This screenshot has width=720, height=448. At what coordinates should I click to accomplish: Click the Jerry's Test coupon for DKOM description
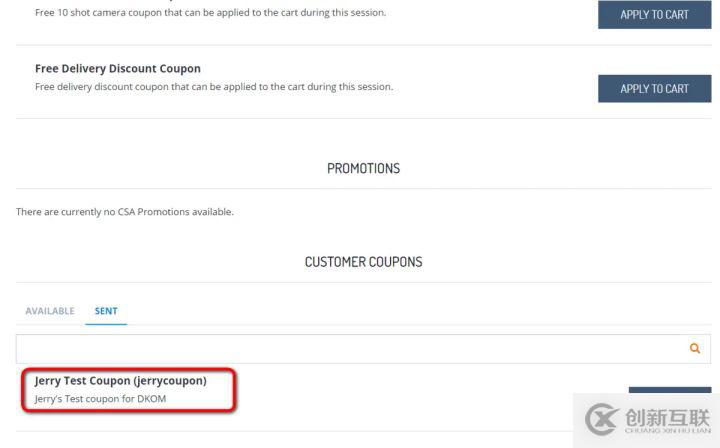[100, 399]
